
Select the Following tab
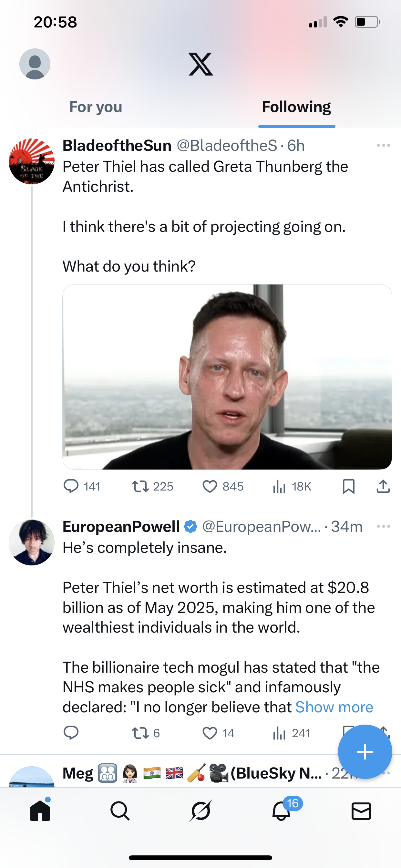(296, 107)
